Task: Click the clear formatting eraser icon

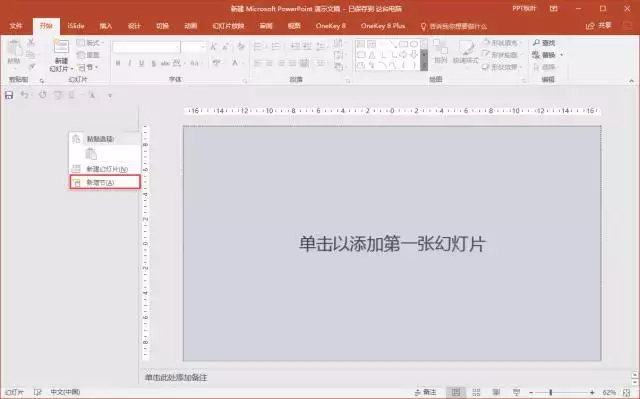Action: (x=241, y=47)
